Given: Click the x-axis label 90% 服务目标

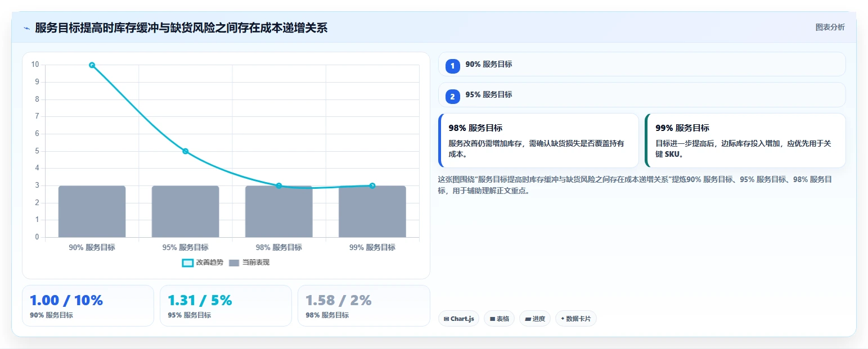Looking at the screenshot, I should pos(92,247).
